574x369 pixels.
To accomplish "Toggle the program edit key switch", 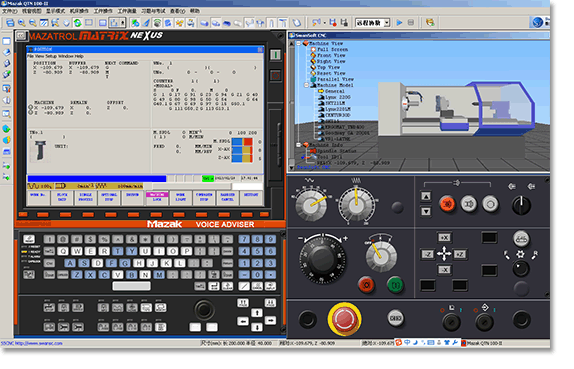I will [x=451, y=322].
